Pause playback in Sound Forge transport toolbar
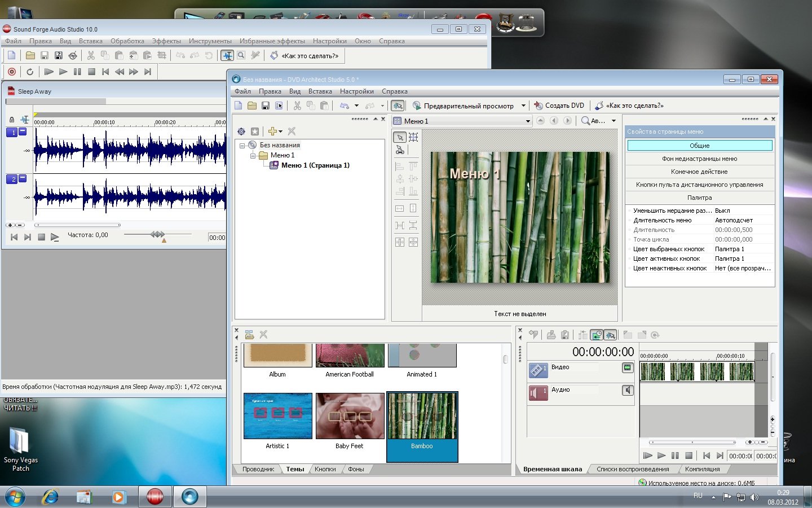Screen dimensions: 812x508 [77, 72]
